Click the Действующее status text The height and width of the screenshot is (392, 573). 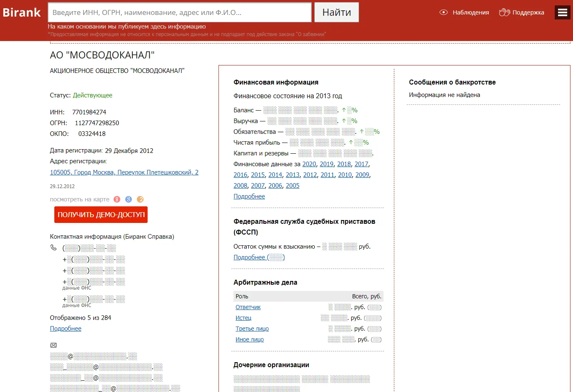(92, 95)
